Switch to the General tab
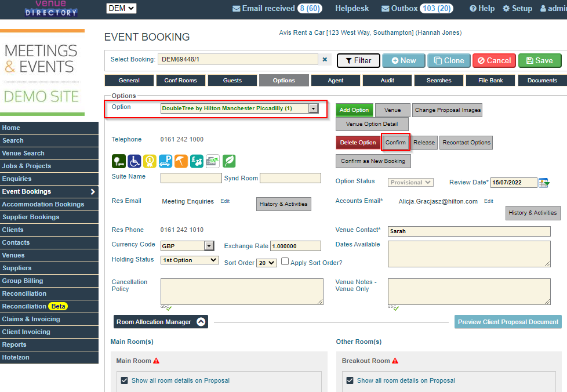This screenshot has height=392, width=567. (x=129, y=80)
